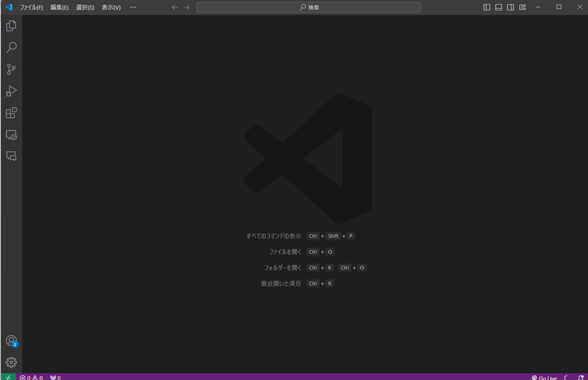Go forward with the right arrow
This screenshot has height=380, width=588.
tap(187, 7)
